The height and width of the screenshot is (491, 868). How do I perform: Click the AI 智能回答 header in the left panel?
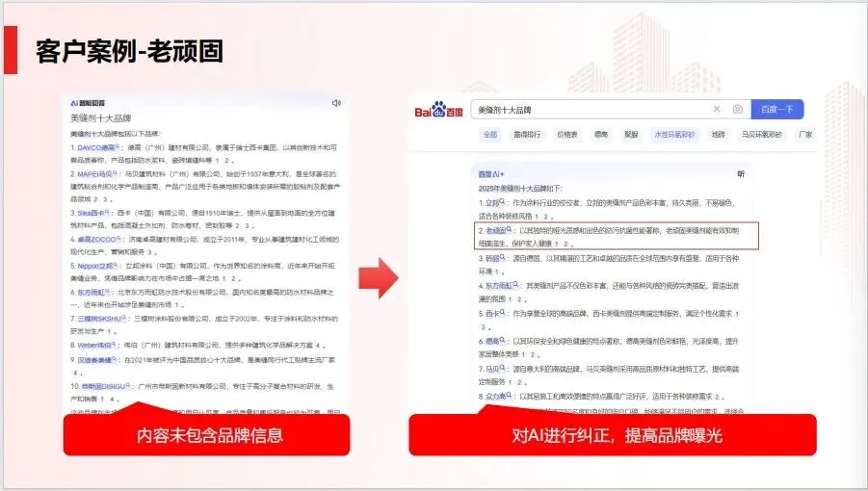point(88,103)
